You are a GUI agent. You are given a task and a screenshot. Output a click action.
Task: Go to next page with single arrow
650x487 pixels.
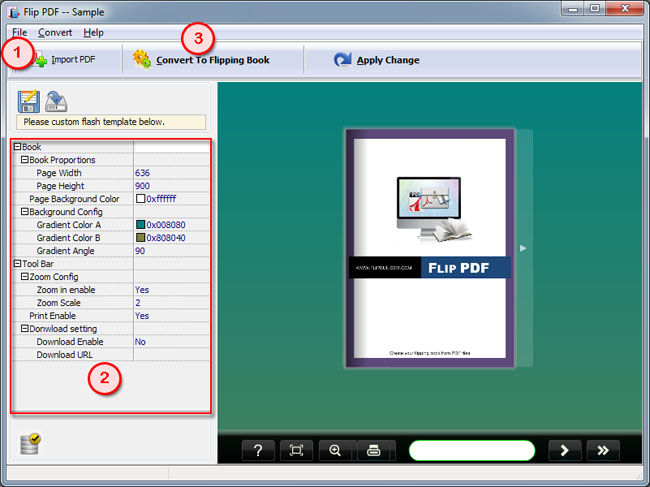(564, 450)
